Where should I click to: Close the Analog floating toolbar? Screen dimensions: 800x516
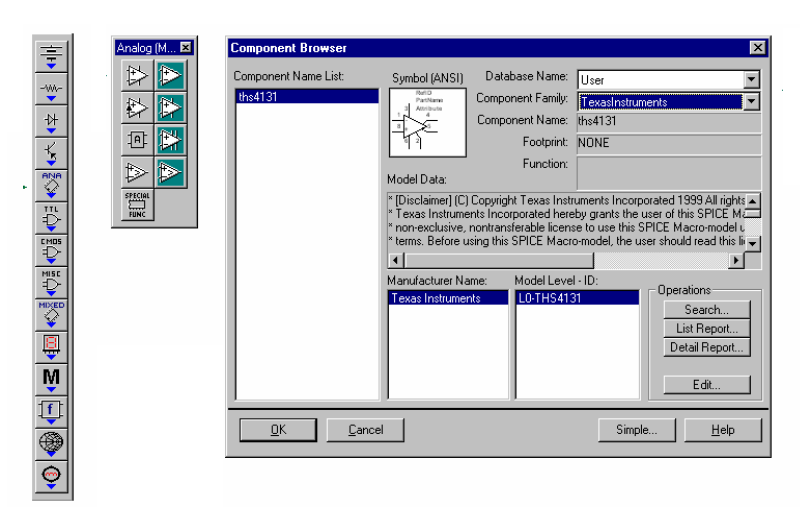tap(186, 47)
